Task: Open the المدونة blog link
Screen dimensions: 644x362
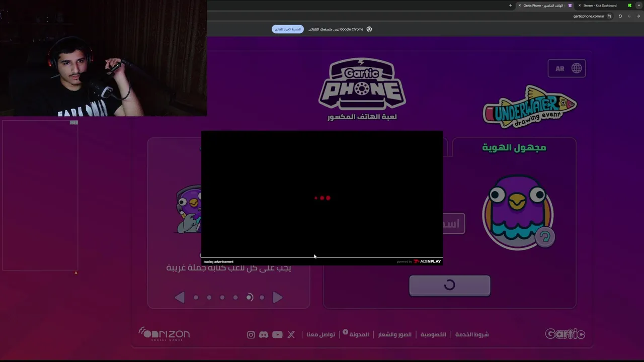Action: (x=359, y=334)
